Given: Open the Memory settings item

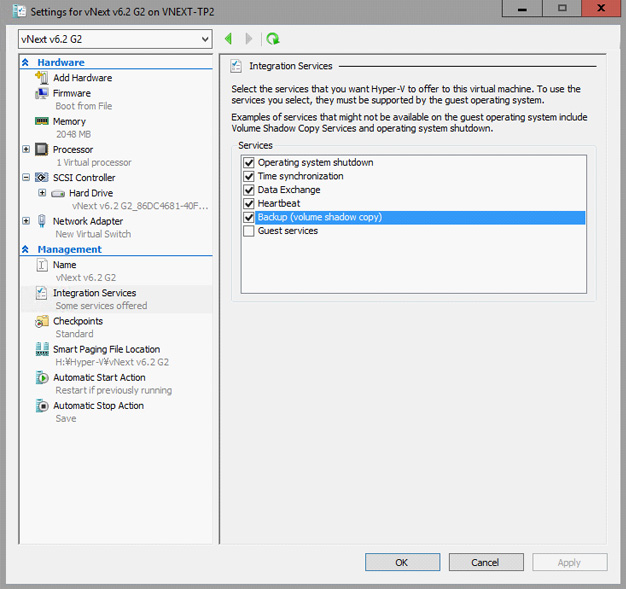Looking at the screenshot, I should pyautogui.click(x=69, y=121).
